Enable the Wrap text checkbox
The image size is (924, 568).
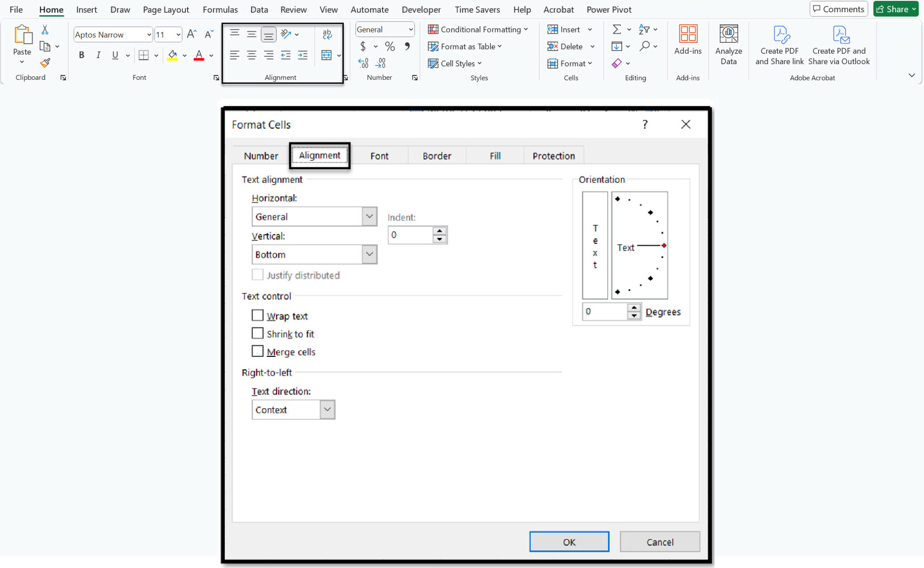tap(257, 315)
